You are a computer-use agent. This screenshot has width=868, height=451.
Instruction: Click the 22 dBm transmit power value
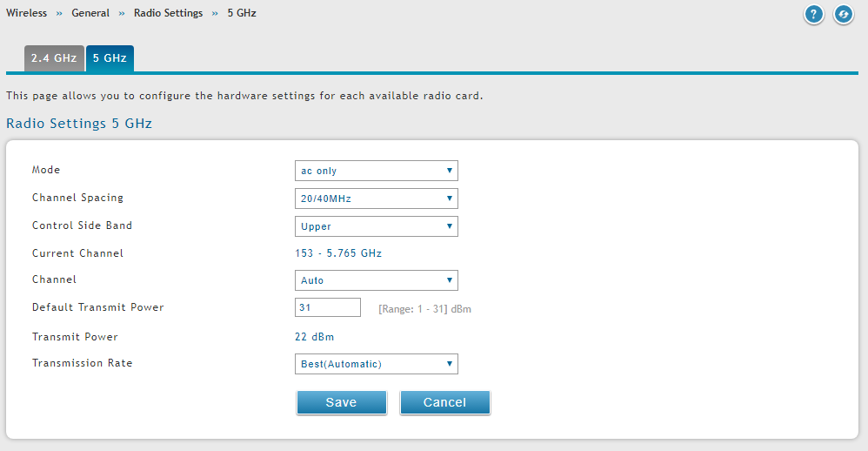click(x=314, y=337)
